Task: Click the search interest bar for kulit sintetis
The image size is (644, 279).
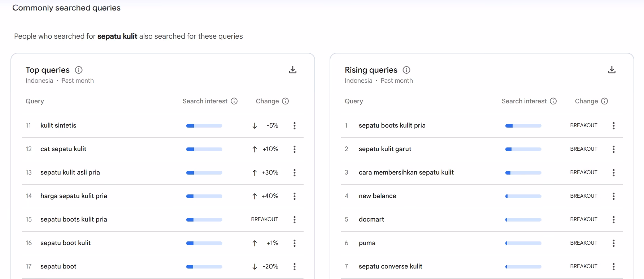Action: click(x=204, y=126)
